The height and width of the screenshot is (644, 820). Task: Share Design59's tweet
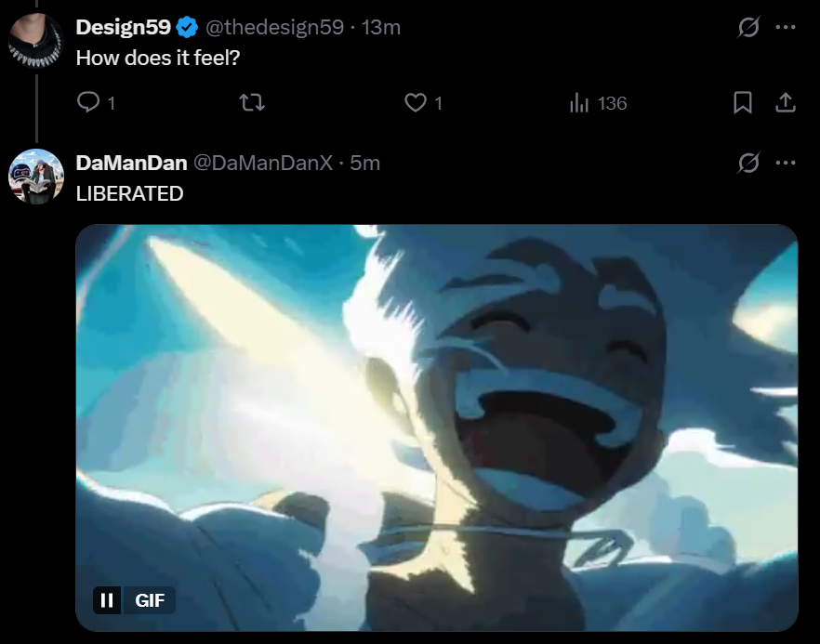tap(785, 102)
